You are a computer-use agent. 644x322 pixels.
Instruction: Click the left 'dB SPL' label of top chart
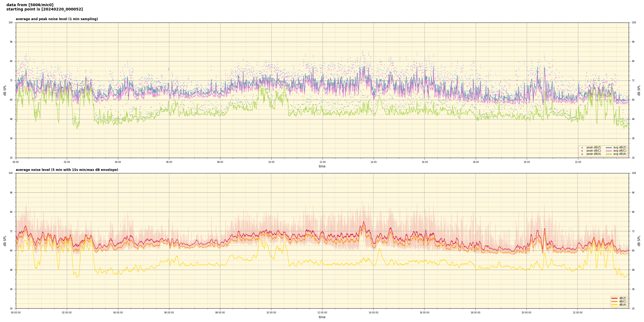click(5, 90)
